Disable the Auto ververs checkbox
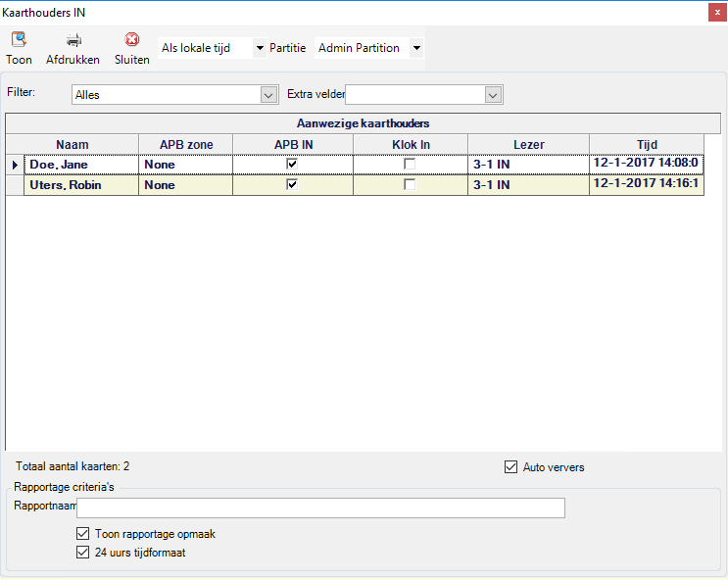The width and height of the screenshot is (728, 580). [x=510, y=466]
